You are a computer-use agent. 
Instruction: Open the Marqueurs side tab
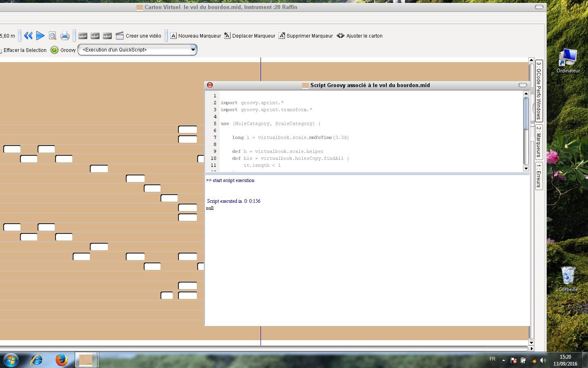tap(539, 141)
